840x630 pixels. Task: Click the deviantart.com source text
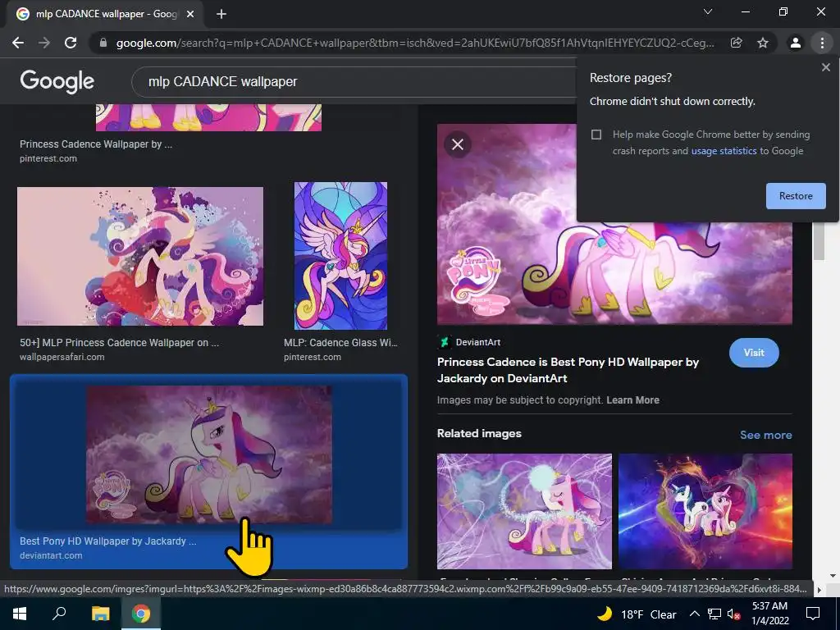(51, 556)
